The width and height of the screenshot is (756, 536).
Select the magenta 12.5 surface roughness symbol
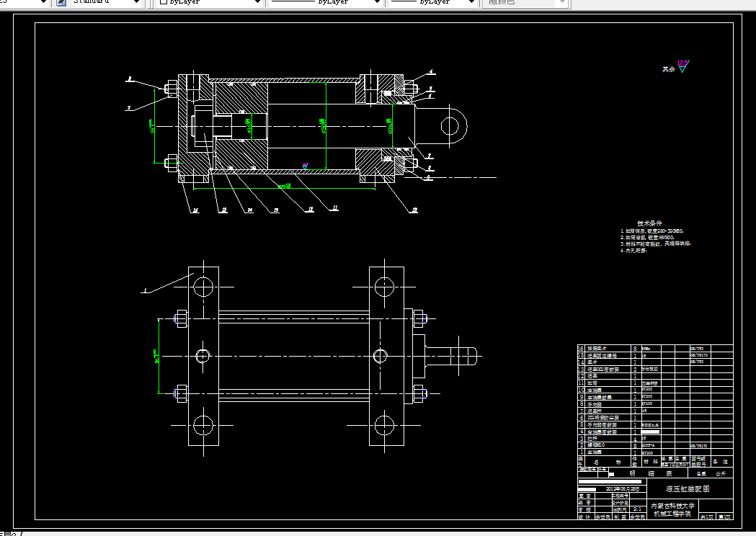682,66
